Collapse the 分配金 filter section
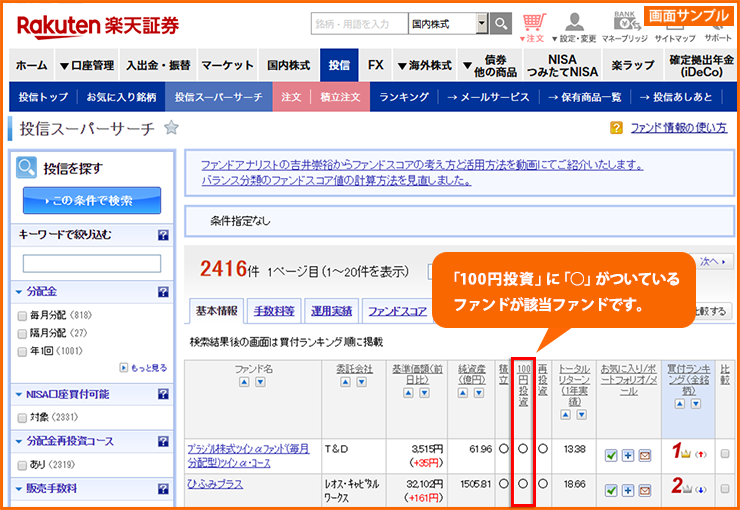740x510 pixels. 19,292
